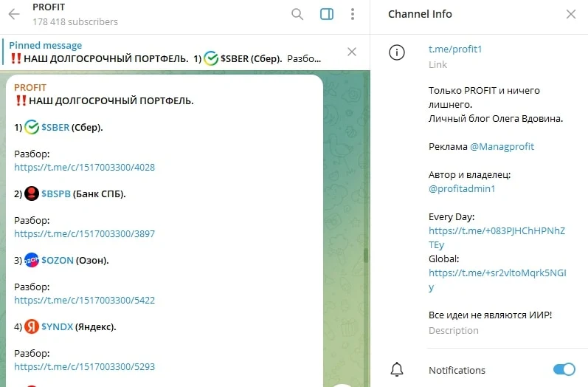Open the Sber review link ending 4028
588x387 pixels.
(84, 168)
